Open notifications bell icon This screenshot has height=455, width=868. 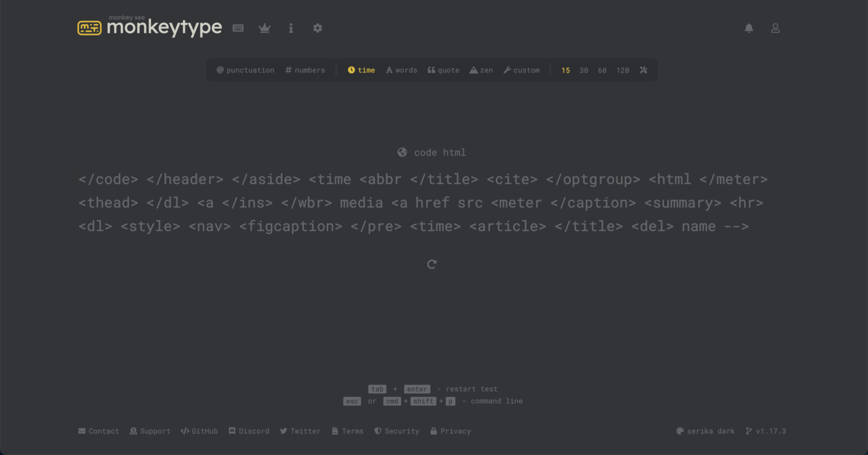pyautogui.click(x=749, y=28)
